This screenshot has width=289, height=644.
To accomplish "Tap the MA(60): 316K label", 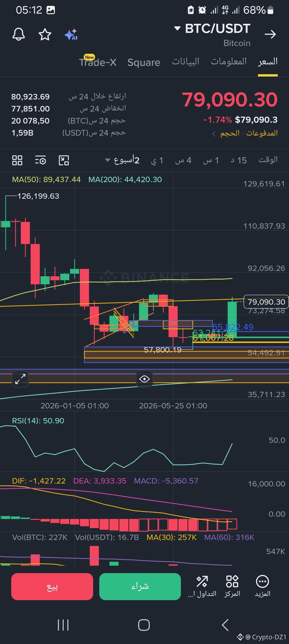I will (x=229, y=537).
